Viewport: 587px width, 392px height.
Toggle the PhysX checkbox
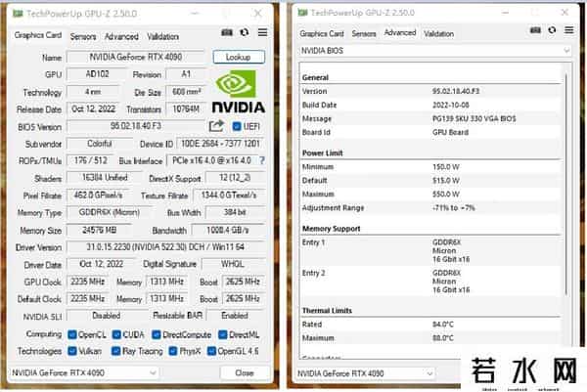click(173, 351)
